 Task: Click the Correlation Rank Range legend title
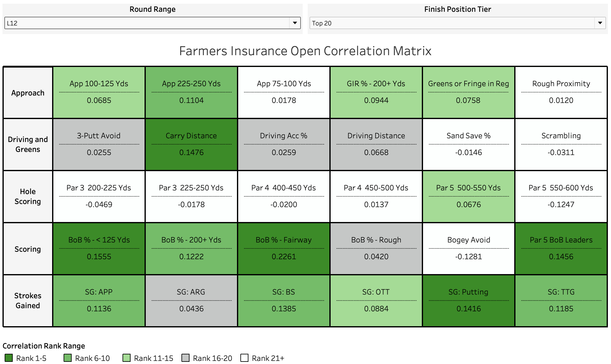44,346
